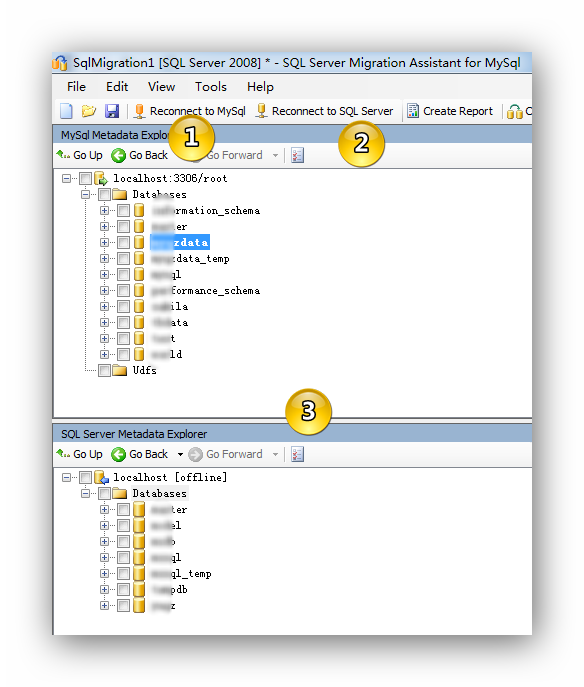The width and height of the screenshot is (584, 687).
Task: Click the headset icon after Create Report
Action: click(x=514, y=112)
